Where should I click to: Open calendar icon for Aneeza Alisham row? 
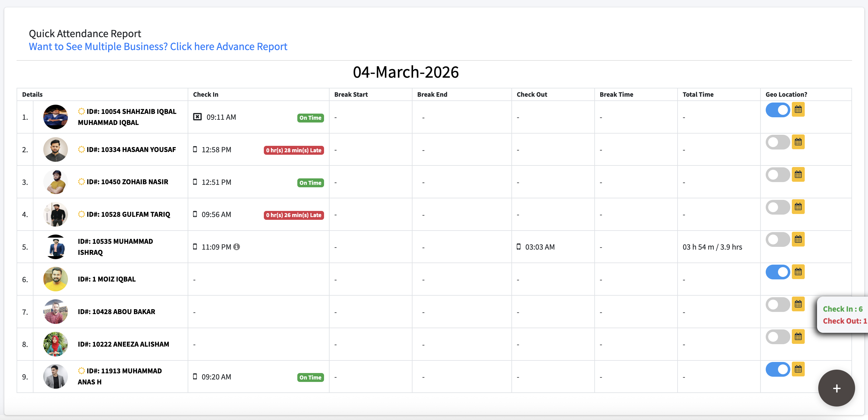pyautogui.click(x=798, y=337)
